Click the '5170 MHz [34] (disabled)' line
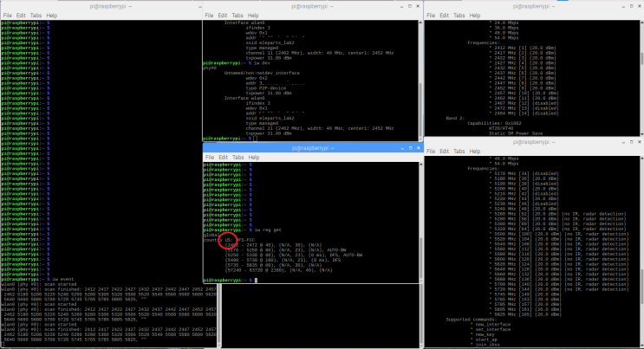 [524, 174]
